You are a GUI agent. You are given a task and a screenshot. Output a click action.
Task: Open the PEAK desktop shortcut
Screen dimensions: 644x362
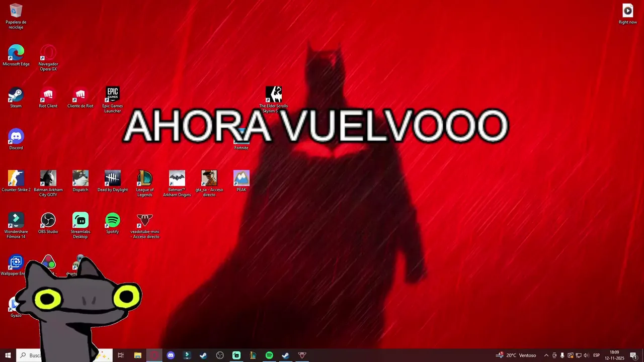pyautogui.click(x=242, y=181)
